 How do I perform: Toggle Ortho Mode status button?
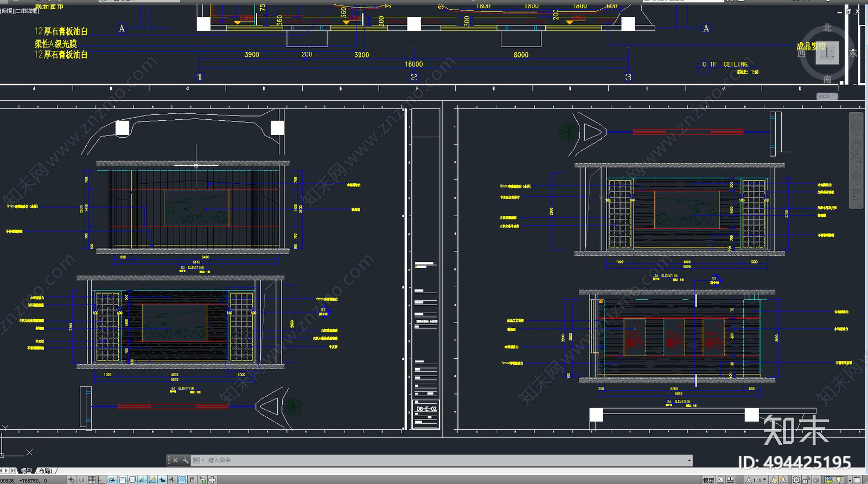coord(101,480)
